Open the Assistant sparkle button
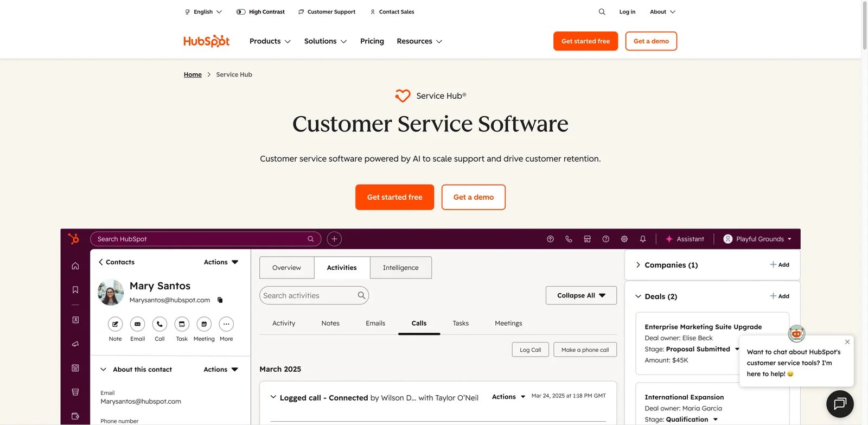868x425 pixels. tap(685, 239)
